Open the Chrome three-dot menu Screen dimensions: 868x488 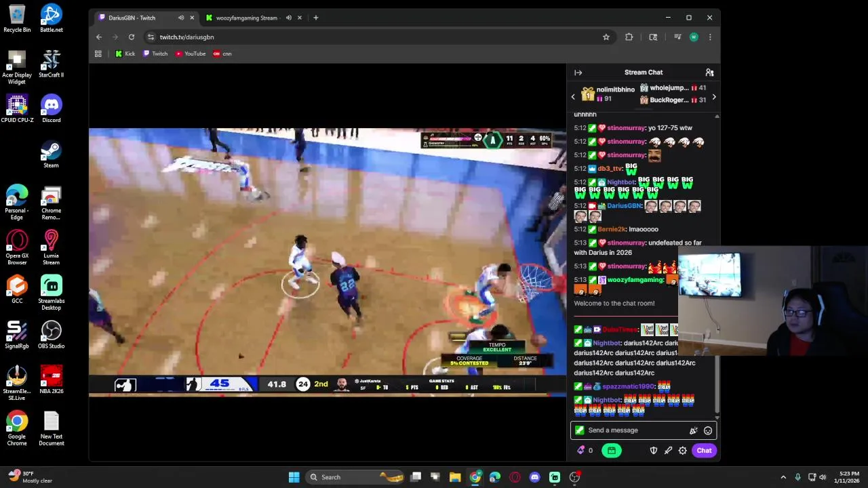710,37
